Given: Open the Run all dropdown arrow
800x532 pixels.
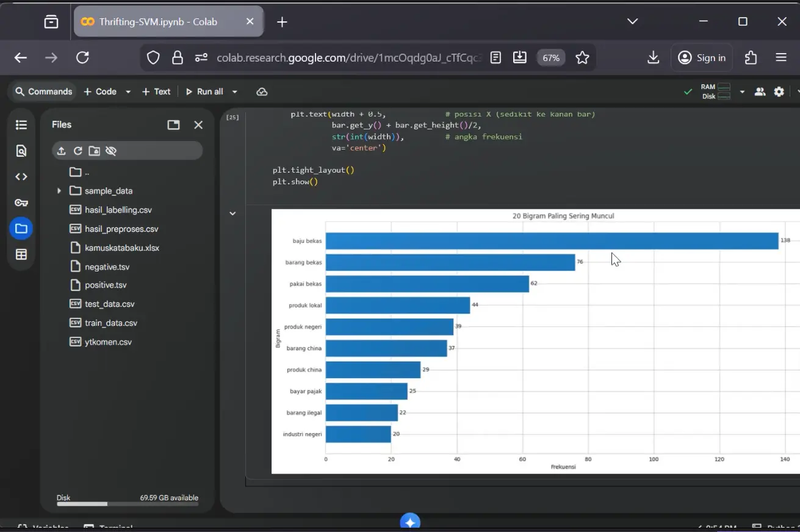Looking at the screenshot, I should [234, 91].
